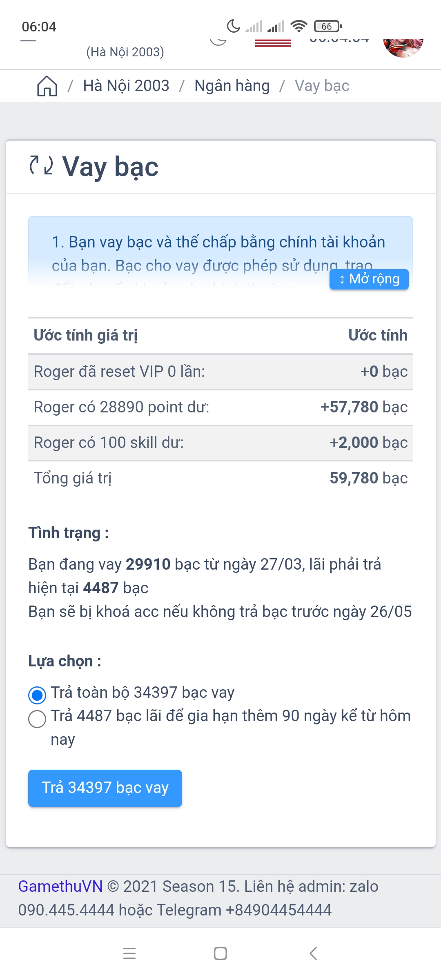Open the user avatar picture
441x980 pixels.
[x=403, y=47]
